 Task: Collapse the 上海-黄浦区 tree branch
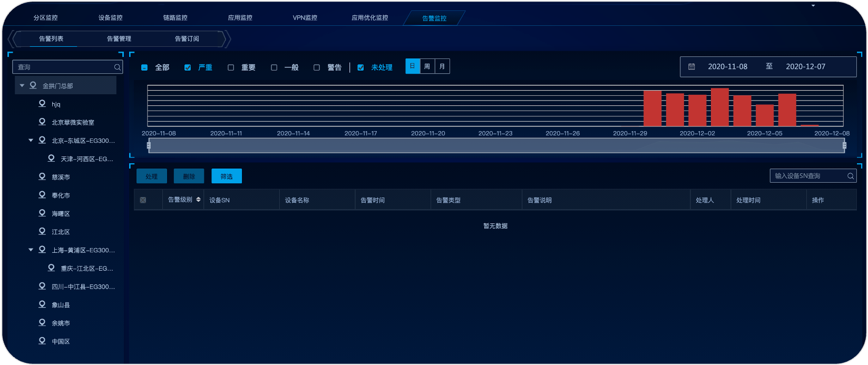31,250
